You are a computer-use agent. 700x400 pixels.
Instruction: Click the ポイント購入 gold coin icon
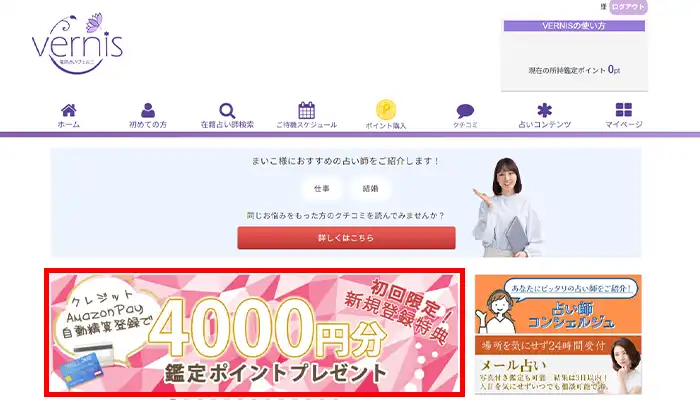point(386,109)
